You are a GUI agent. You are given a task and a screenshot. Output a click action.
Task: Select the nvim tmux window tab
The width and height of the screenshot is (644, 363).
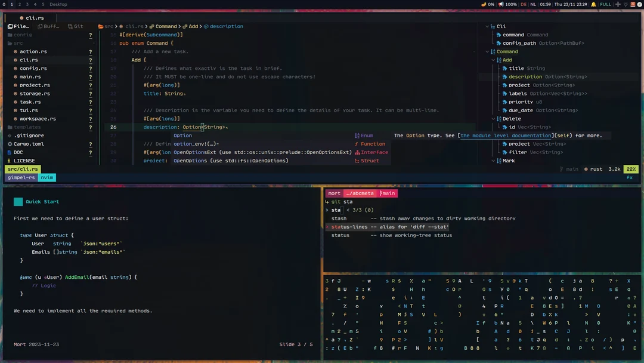click(x=47, y=177)
